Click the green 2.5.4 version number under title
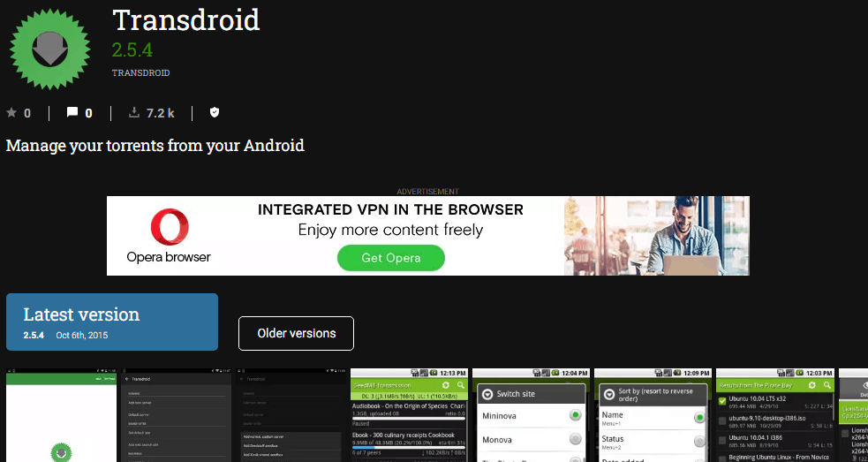This screenshot has height=462, width=868. pos(132,49)
